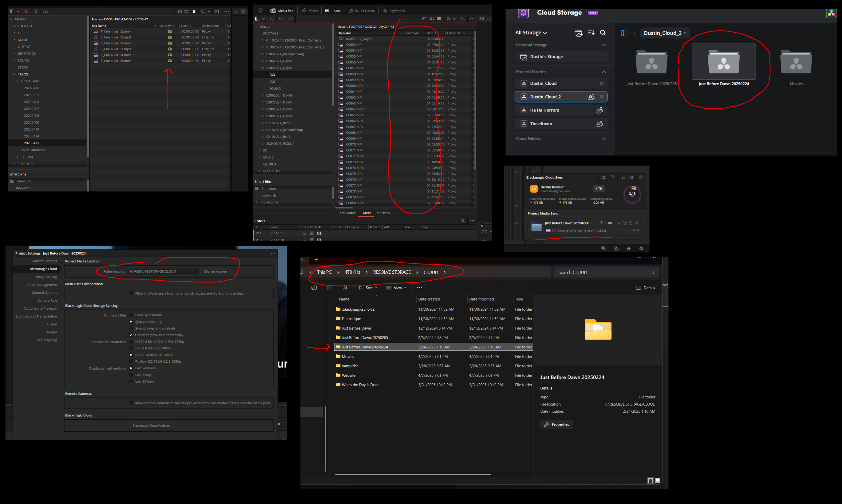This screenshot has height=504, width=842.
Task: Switch to Markers tab
Action: pyautogui.click(x=383, y=213)
